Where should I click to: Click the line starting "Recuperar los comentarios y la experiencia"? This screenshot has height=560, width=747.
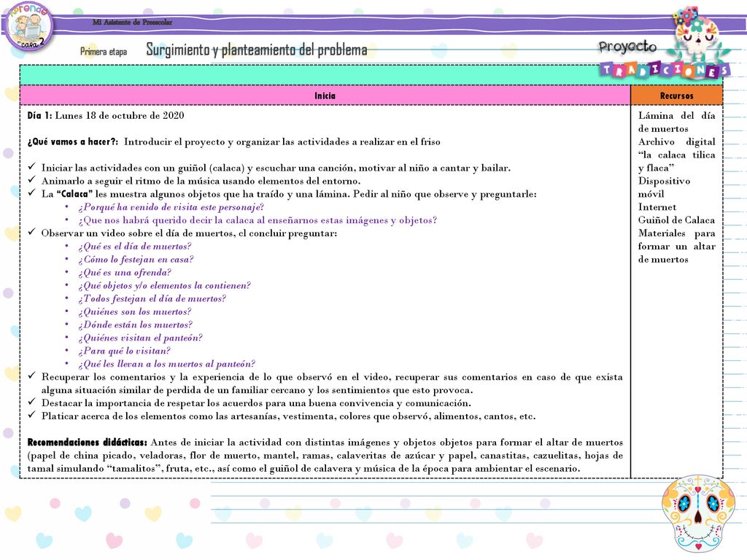pyautogui.click(x=332, y=377)
